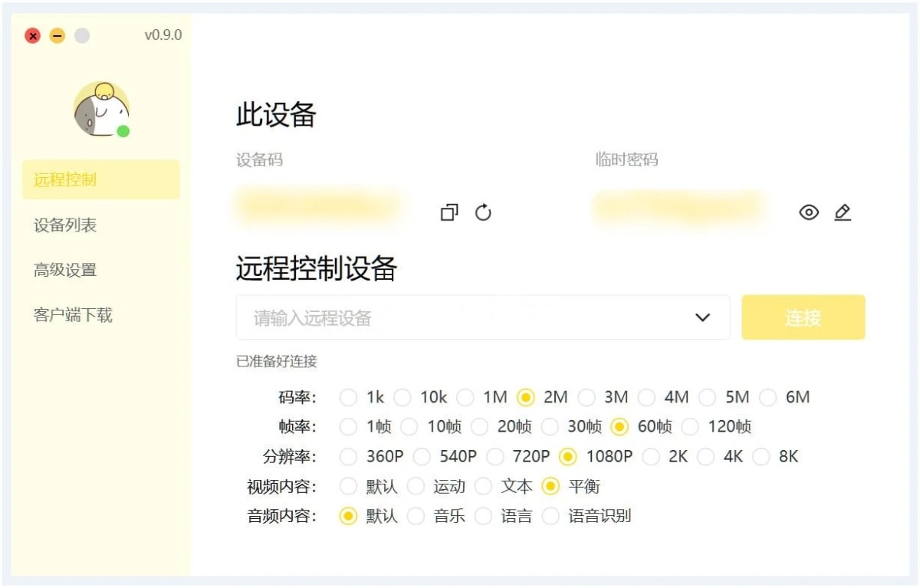Pick 语音识别 audio content option
Image resolution: width=920 pixels, height=588 pixels.
click(x=551, y=517)
